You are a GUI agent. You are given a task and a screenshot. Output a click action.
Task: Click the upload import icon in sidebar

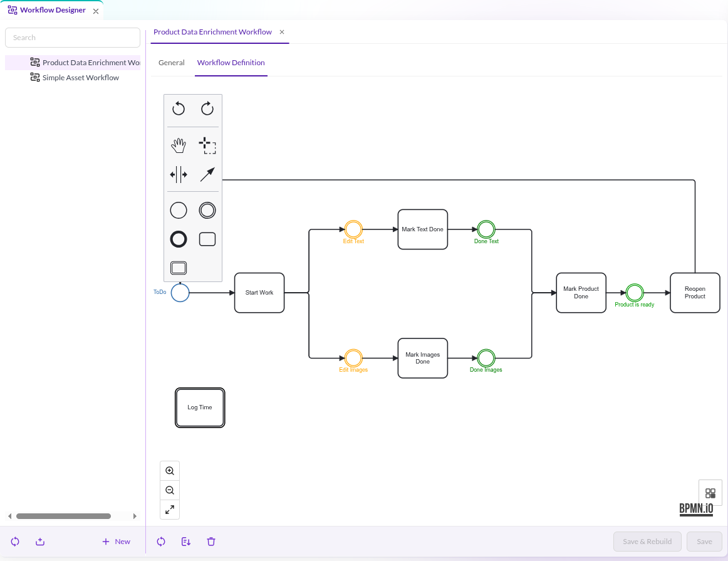point(40,542)
